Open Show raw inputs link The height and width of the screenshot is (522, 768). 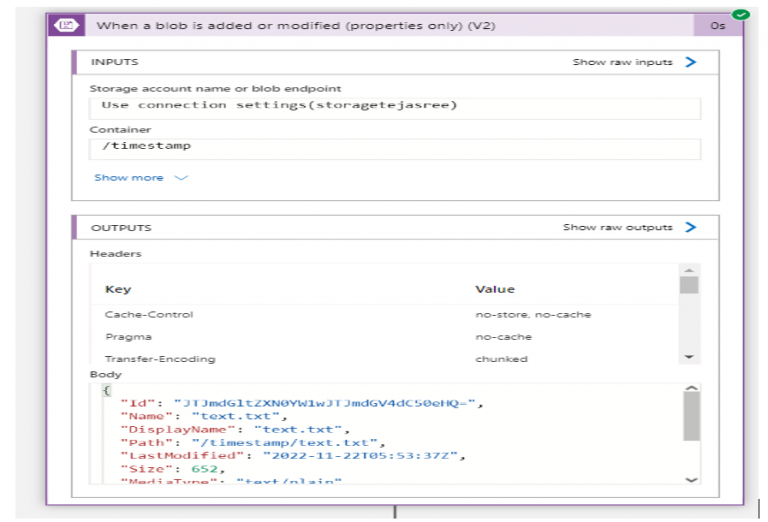622,62
